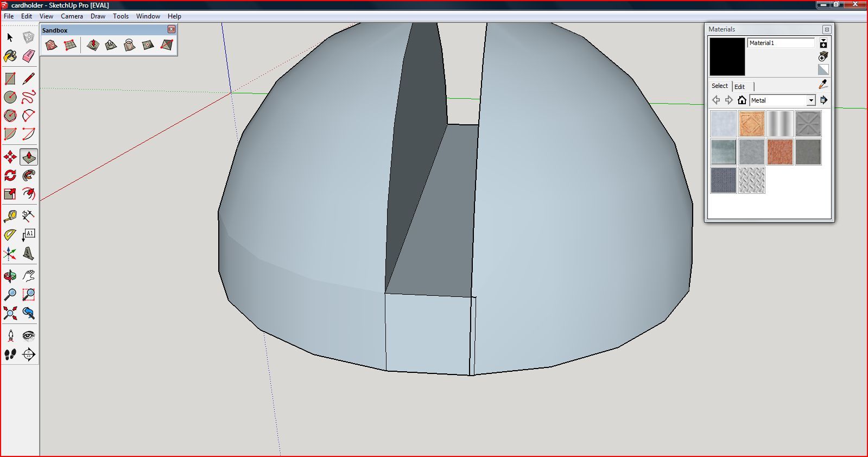Activate the Pencil line tool
This screenshot has width=868, height=457.
(28, 79)
